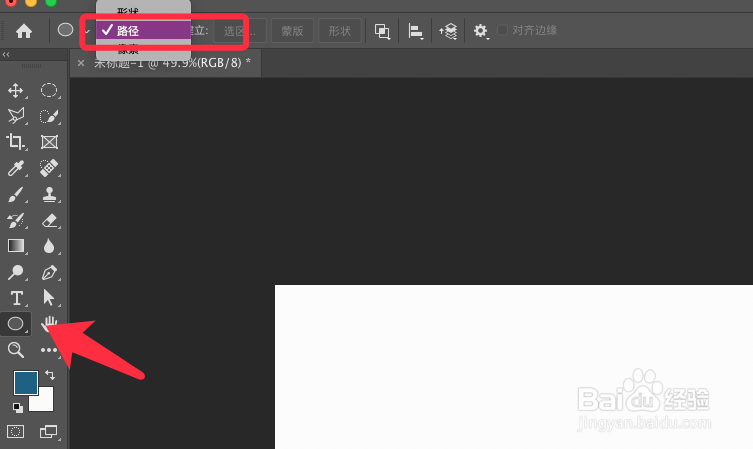This screenshot has height=449, width=753.
Task: Select the Dodge tool
Action: [15, 272]
